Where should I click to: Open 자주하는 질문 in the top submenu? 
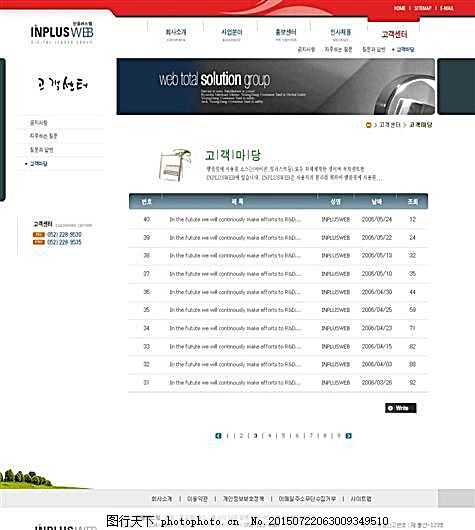coord(338,49)
